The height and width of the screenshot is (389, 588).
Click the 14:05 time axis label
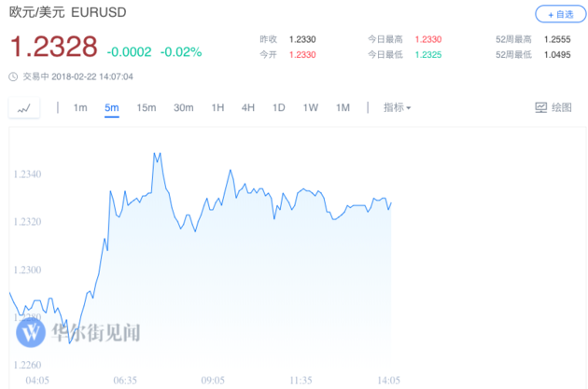[388, 381]
